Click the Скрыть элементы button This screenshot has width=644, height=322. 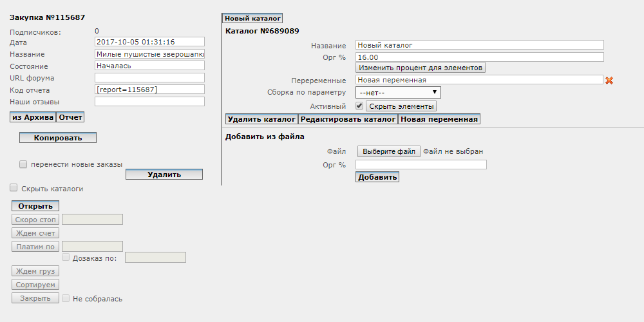[x=401, y=106]
